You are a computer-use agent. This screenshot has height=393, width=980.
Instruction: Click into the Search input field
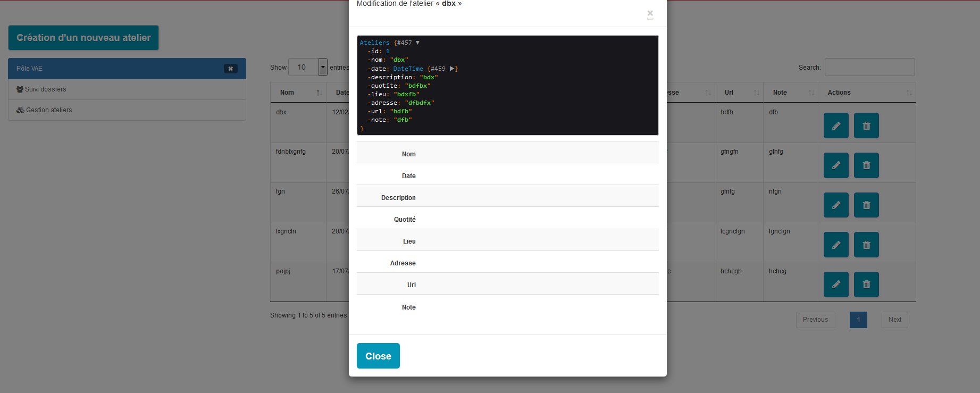click(x=869, y=67)
